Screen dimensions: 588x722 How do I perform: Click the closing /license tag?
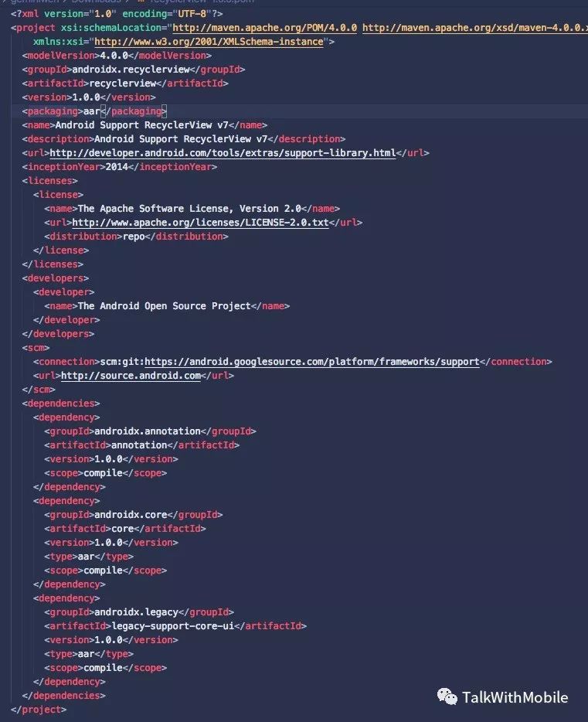[61, 250]
